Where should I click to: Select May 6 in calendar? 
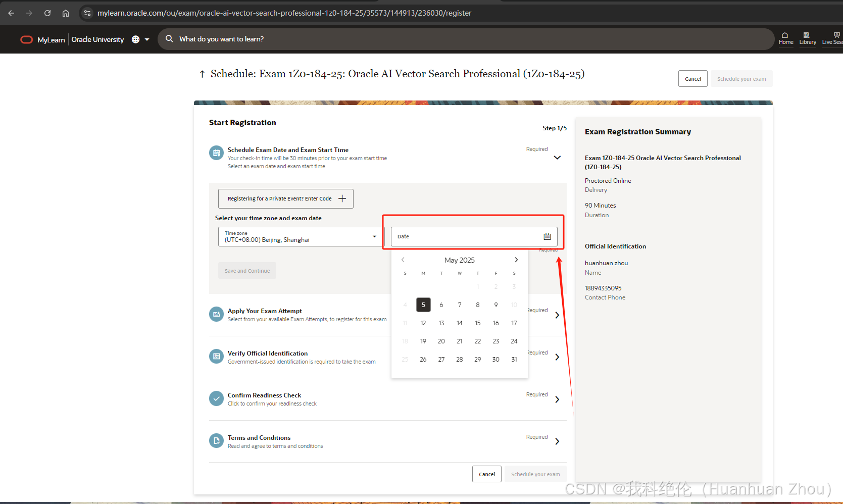tap(441, 305)
